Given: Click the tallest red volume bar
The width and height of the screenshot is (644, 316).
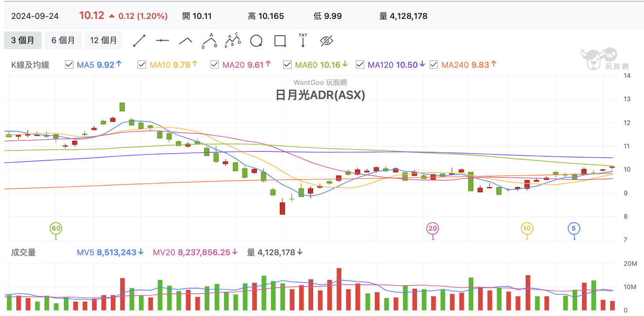Looking at the screenshot, I should (x=339, y=289).
